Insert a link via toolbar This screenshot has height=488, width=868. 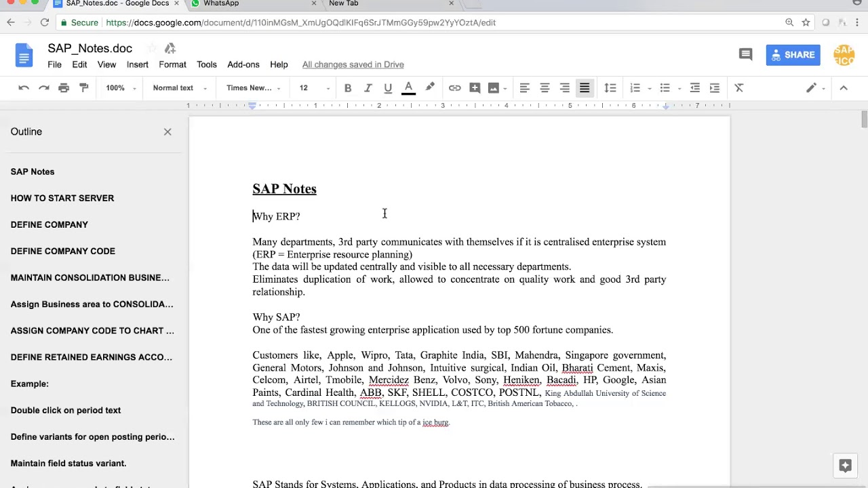coord(454,87)
